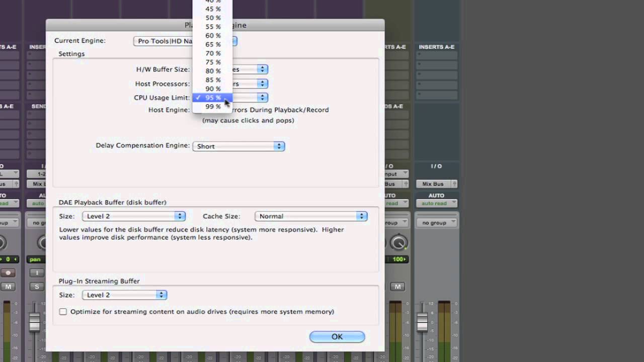Select 45 % in the CPU usage list
The image size is (644, 362).
213,9
